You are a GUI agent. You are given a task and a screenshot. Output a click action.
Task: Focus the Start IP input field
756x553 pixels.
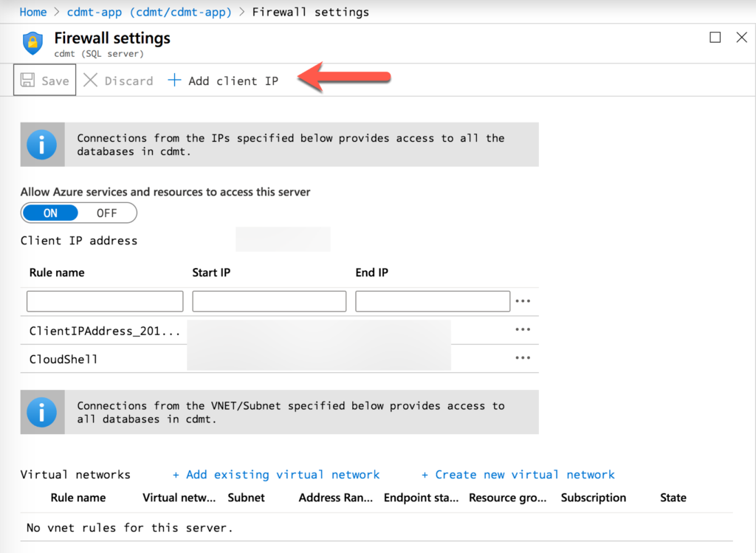tap(269, 301)
